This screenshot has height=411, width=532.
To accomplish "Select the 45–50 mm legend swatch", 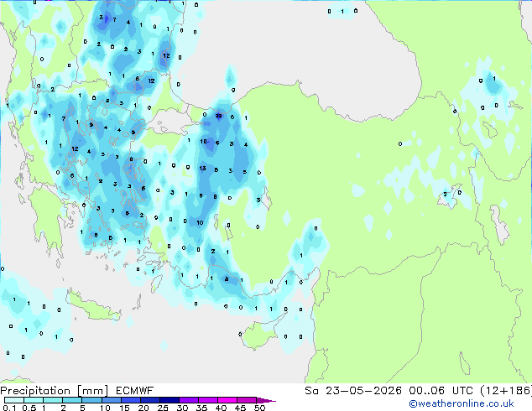I will click(x=247, y=400).
